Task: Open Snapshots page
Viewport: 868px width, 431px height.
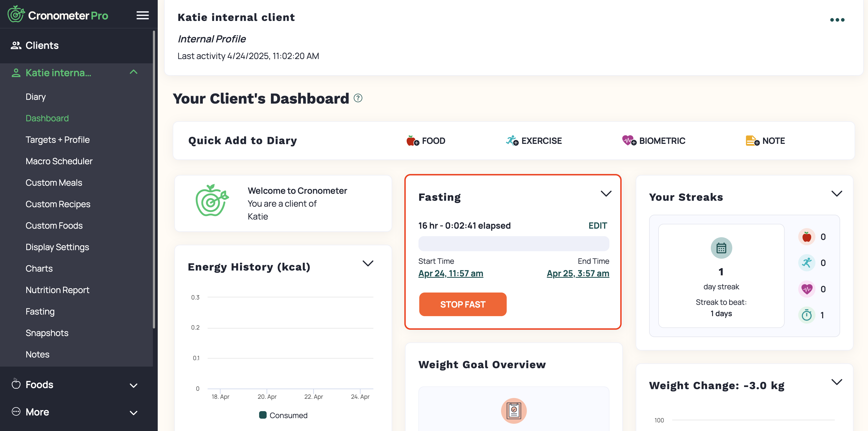Action: [47, 333]
